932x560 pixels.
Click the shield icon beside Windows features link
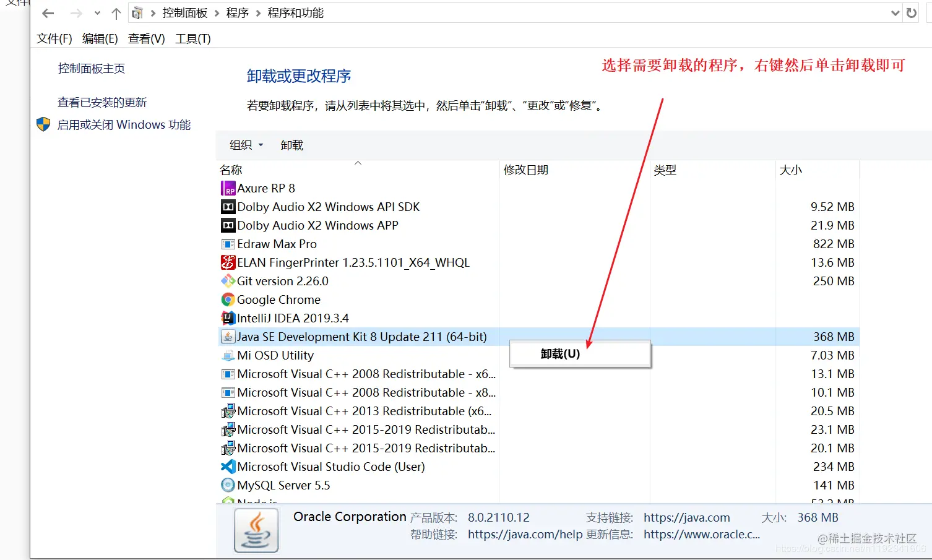tap(43, 124)
